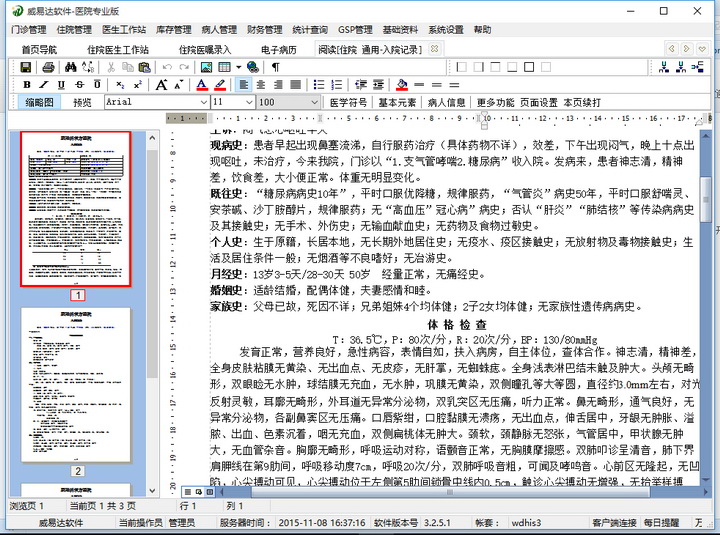Click the first table insert-row icon at right
This screenshot has width=720, height=535.
(x=664, y=68)
